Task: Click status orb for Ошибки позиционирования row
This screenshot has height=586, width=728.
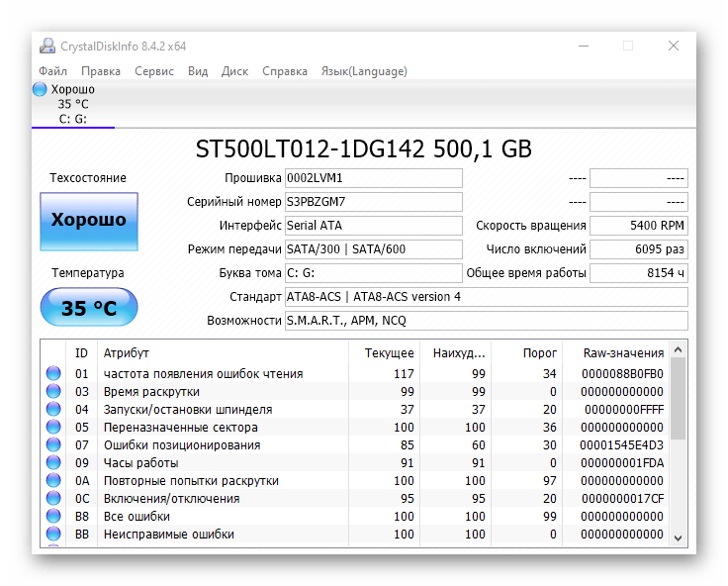Action: (x=53, y=444)
